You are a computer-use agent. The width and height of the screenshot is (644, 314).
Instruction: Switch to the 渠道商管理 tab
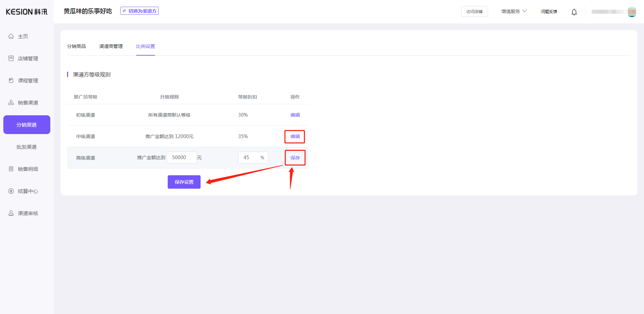111,46
